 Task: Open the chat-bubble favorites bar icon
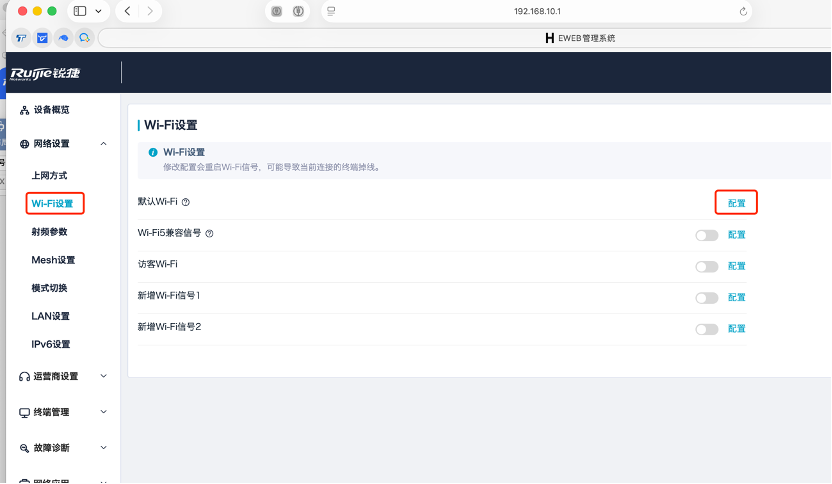coord(84,38)
